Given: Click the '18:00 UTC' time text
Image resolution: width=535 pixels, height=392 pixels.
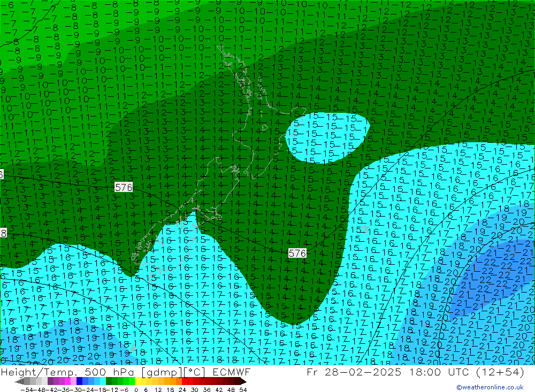Looking at the screenshot, I should pos(439,372).
